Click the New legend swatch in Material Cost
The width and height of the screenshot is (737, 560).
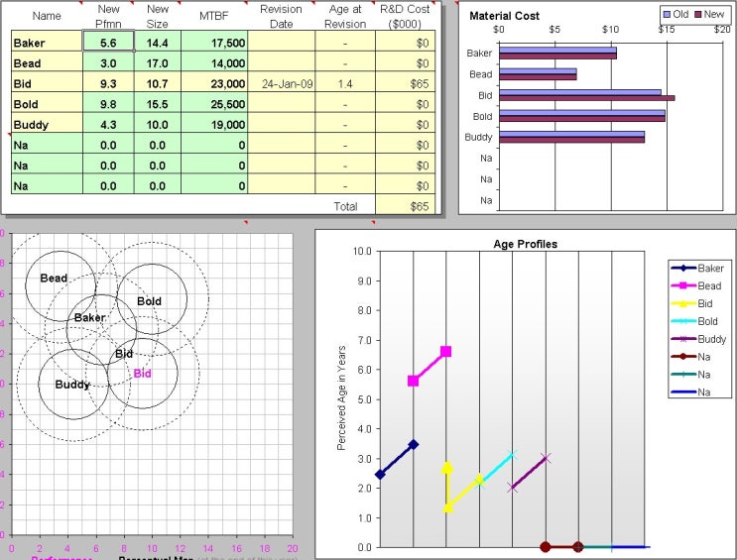[697, 15]
